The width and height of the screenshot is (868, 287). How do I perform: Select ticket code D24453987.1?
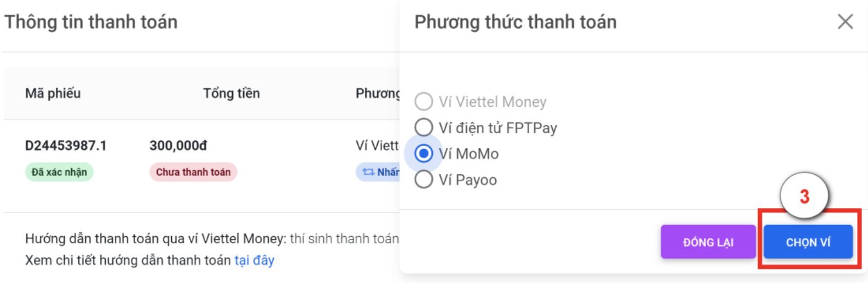click(66, 146)
